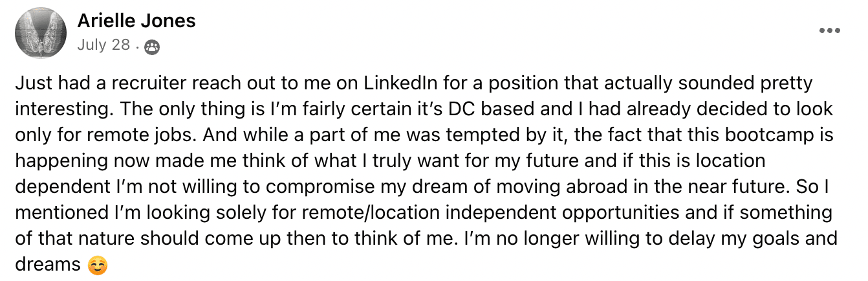Image resolution: width=868 pixels, height=281 pixels.
Task: Click the word "goals" in the post
Action: 767,238
